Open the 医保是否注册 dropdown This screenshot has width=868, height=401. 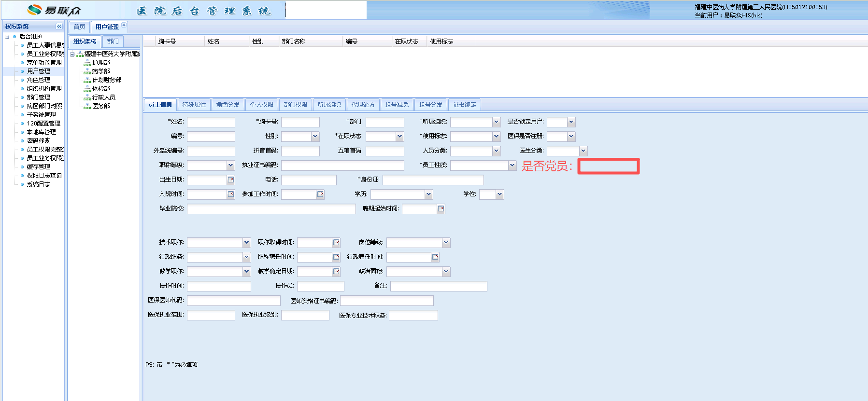point(571,137)
